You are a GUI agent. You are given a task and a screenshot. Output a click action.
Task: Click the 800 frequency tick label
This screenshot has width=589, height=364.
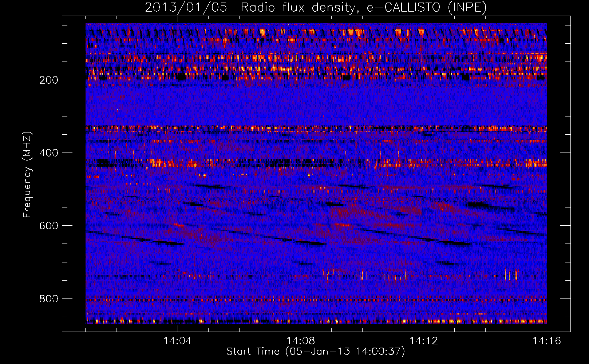tap(49, 299)
